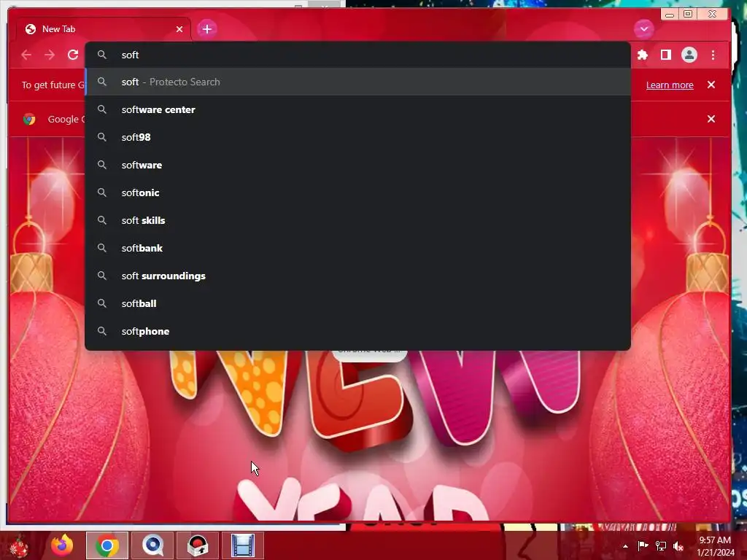Select the 'software' suggestion
Screen dimensions: 747x560
tap(357, 165)
